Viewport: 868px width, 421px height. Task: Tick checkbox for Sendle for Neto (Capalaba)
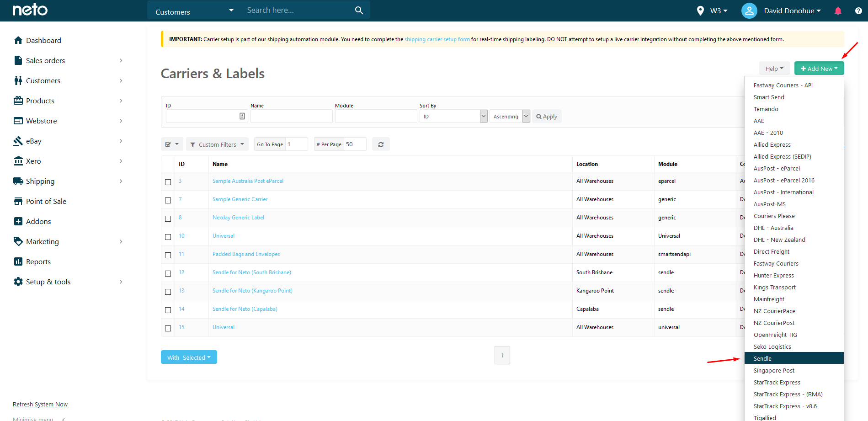pyautogui.click(x=168, y=310)
